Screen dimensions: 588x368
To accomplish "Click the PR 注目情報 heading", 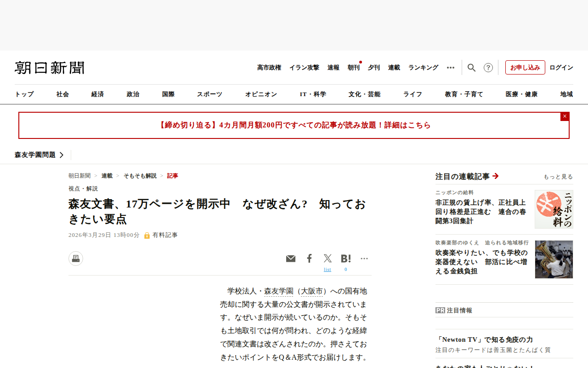I will click(x=454, y=310).
